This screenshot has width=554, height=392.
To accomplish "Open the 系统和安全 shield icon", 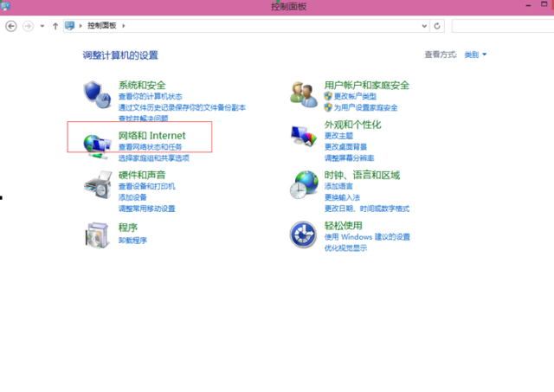I will coord(97,95).
